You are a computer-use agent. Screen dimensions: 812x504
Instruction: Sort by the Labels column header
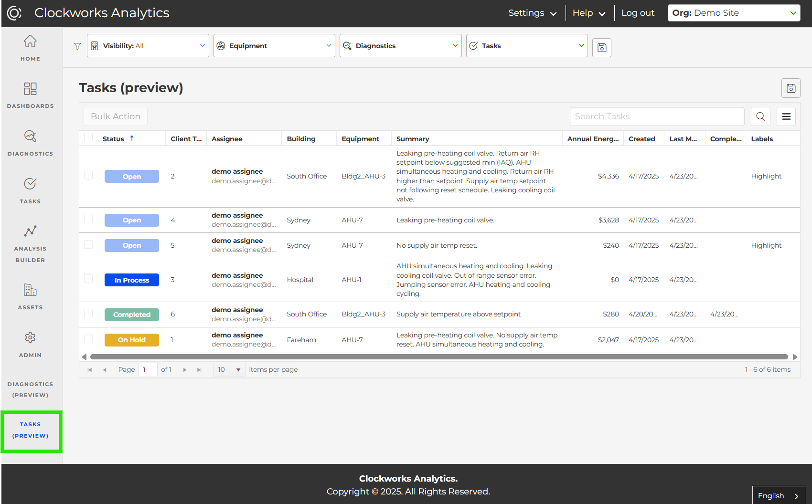pyautogui.click(x=762, y=139)
